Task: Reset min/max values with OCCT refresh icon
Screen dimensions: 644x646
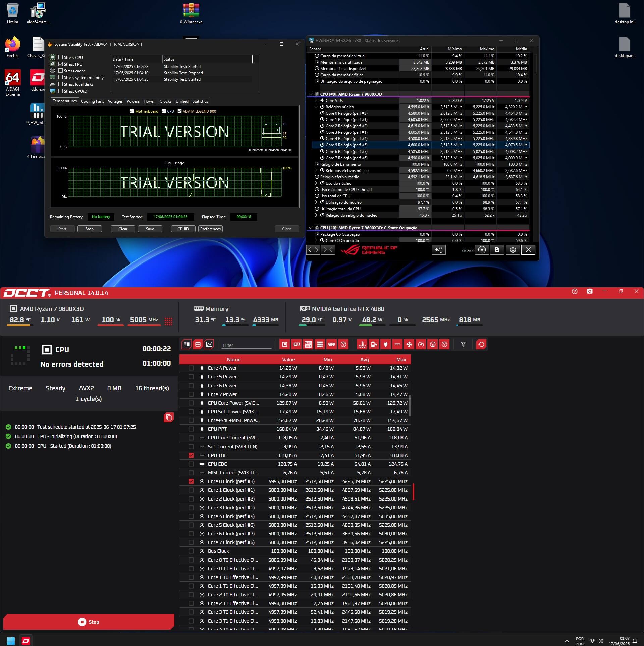Action: coord(481,344)
